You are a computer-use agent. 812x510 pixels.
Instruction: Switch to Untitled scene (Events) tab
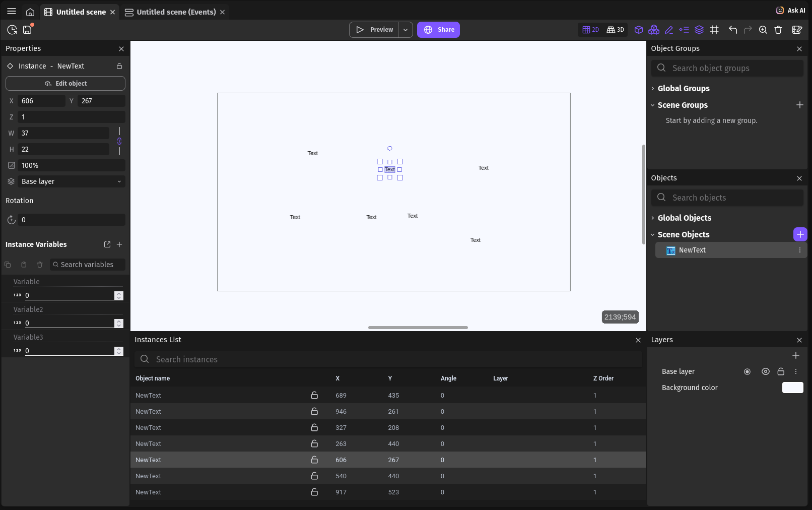click(x=176, y=12)
